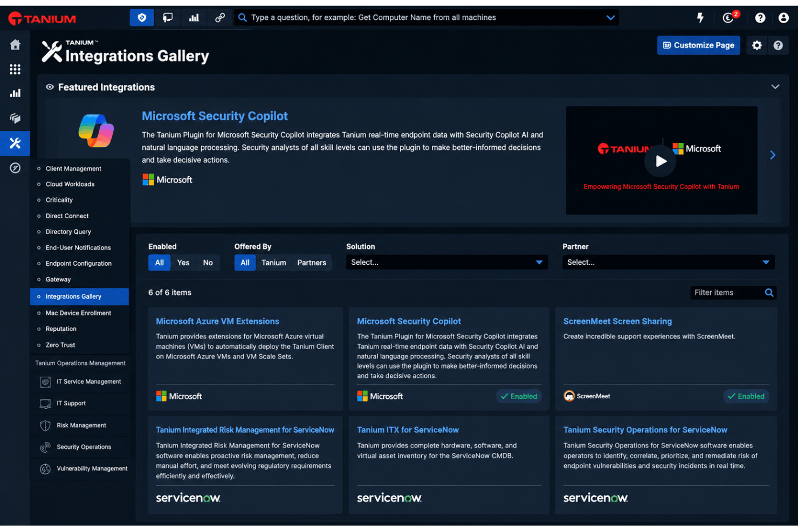The height and width of the screenshot is (532, 798).
Task: Open the Solution dropdown
Action: [446, 262]
